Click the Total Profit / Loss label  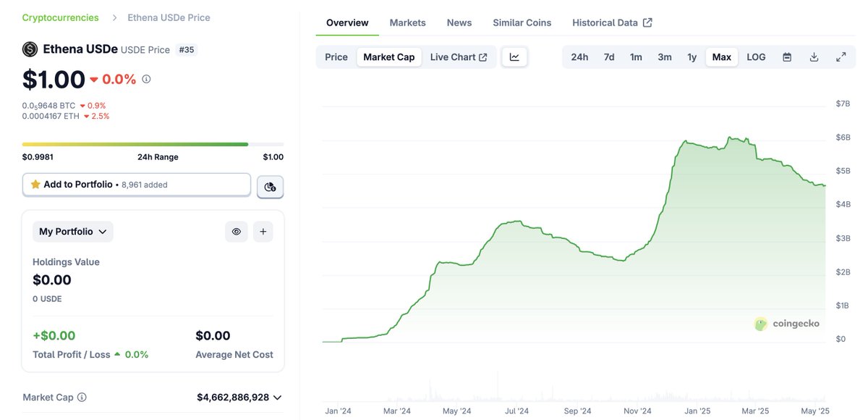(72, 355)
